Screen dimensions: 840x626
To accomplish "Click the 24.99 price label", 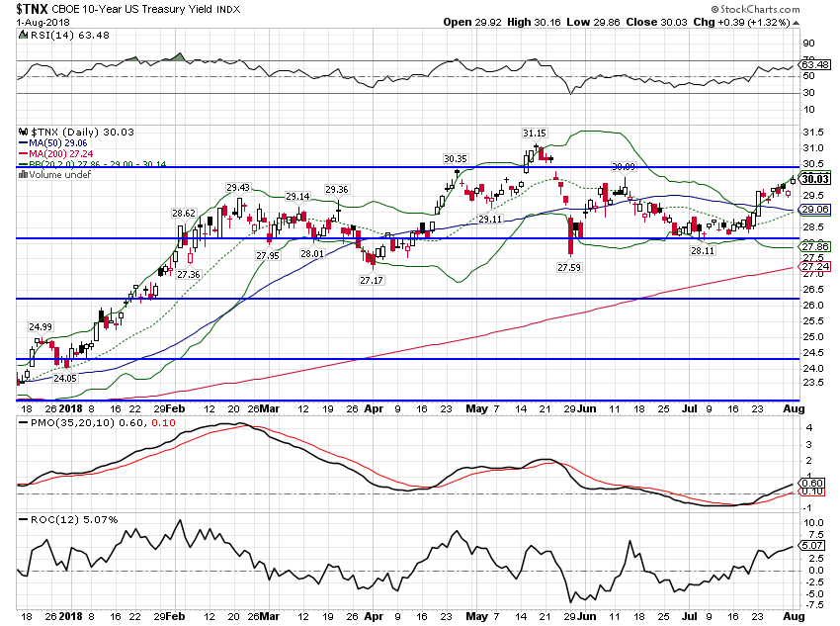I will click(41, 326).
